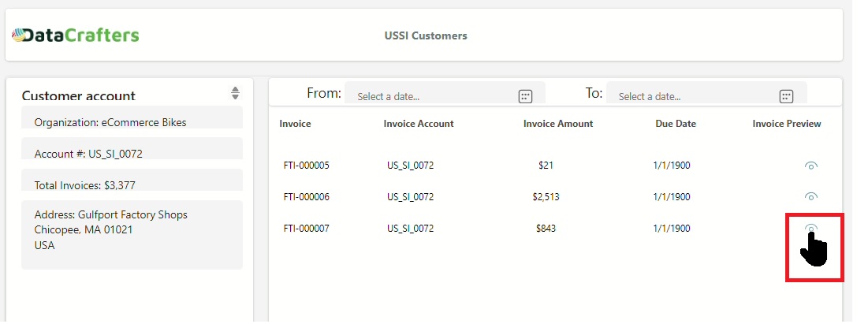Click the DataCrafters logo
Screen dimensions: 868x324
(76, 35)
